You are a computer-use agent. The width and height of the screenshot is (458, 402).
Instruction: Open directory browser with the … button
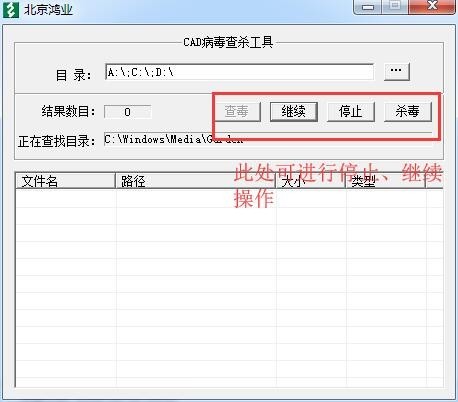396,71
